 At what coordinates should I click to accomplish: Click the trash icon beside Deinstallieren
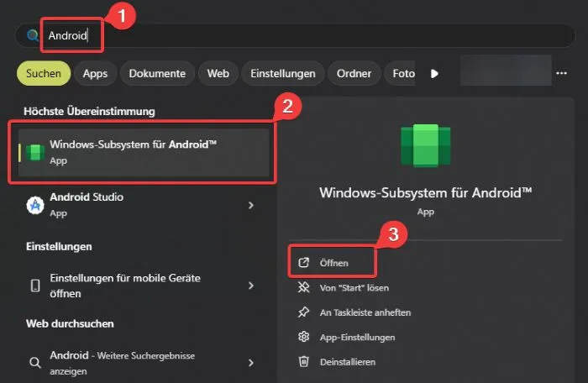coord(304,362)
